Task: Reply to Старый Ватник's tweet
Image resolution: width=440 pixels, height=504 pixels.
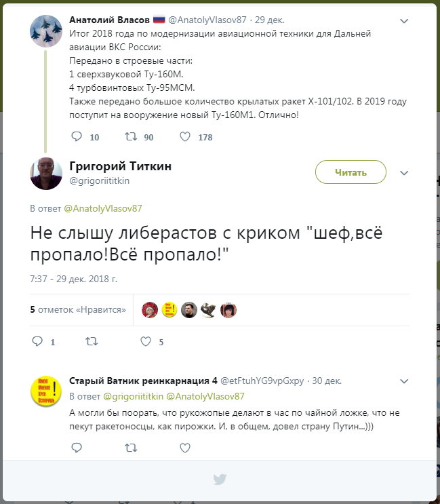Action: (x=77, y=448)
